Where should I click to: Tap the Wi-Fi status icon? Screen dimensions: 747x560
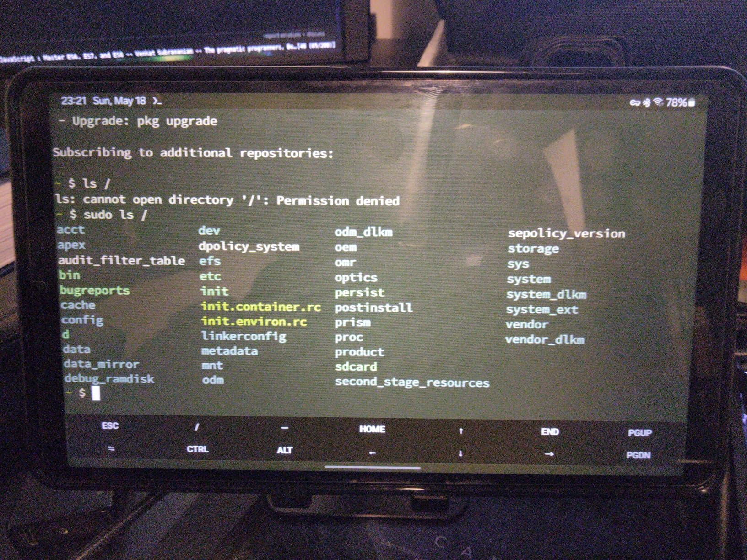658,102
